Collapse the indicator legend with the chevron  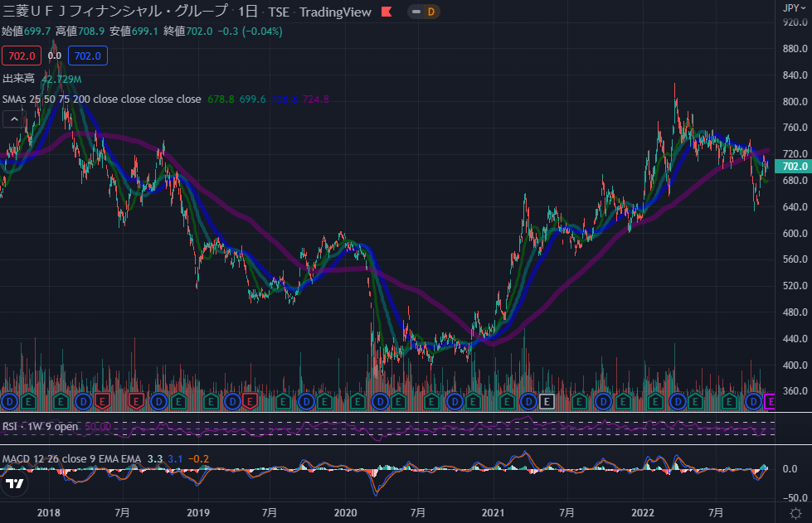coord(14,119)
